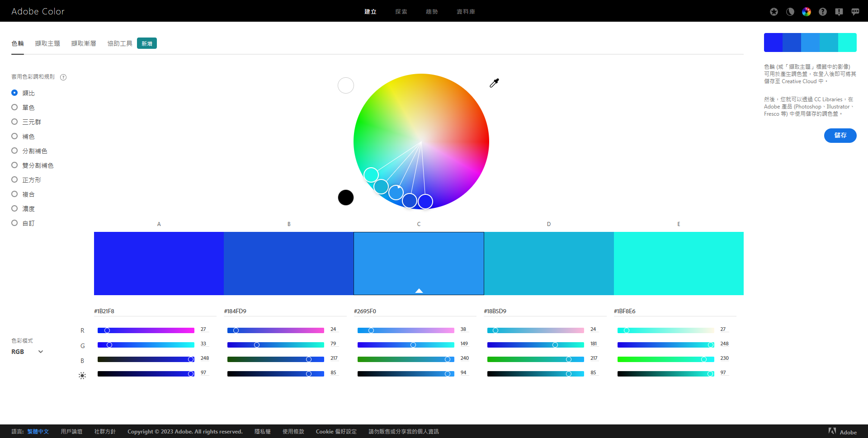868x438 pixels.
Task: Open the 隱私權 link in the footer
Action: pyautogui.click(x=262, y=432)
